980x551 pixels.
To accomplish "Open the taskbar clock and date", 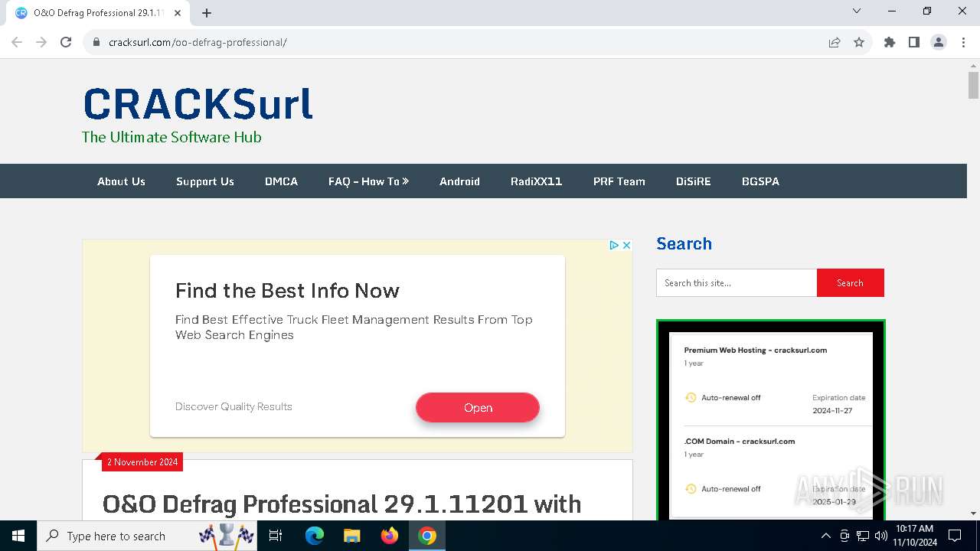I will [914, 536].
